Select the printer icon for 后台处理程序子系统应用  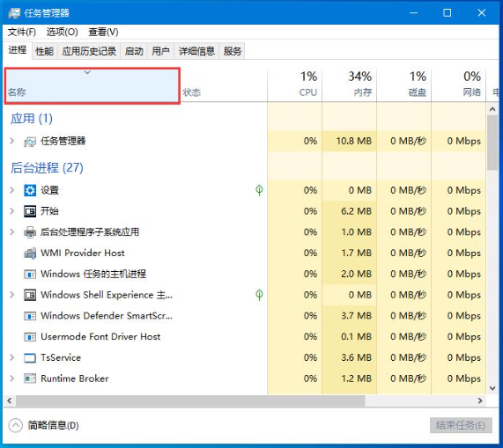30,232
